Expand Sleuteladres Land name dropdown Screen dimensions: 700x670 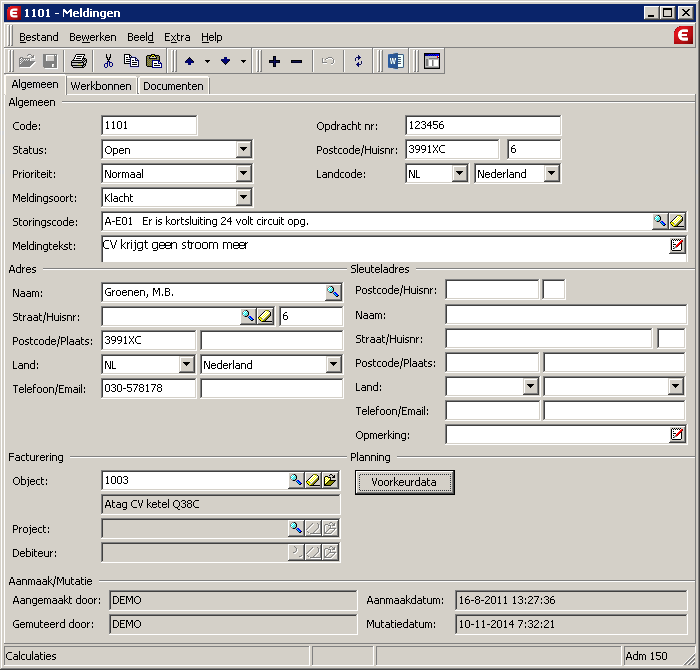coord(676,386)
